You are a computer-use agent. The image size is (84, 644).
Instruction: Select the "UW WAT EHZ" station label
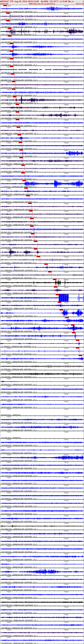pos(6,95)
